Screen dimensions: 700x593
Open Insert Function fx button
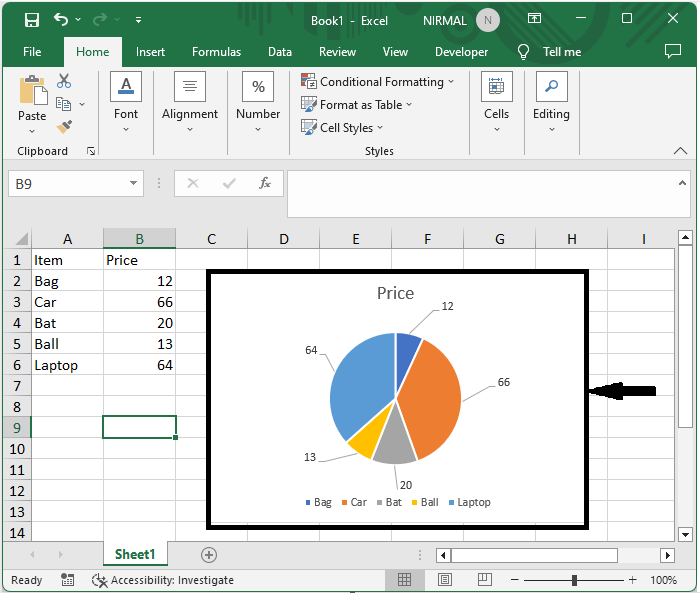point(265,183)
